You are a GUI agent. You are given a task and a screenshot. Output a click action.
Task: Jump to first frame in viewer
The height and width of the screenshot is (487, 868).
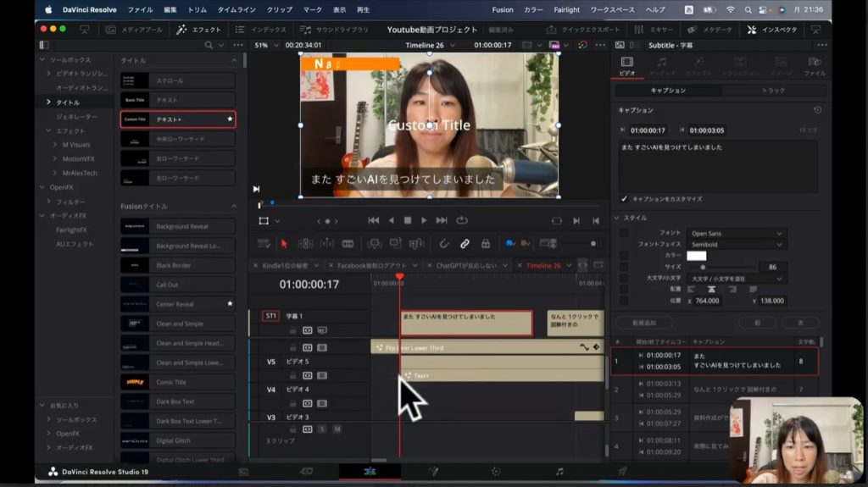coord(373,220)
